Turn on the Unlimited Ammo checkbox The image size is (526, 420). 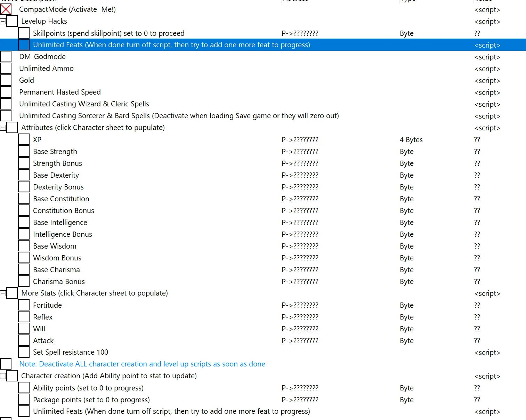coord(6,68)
